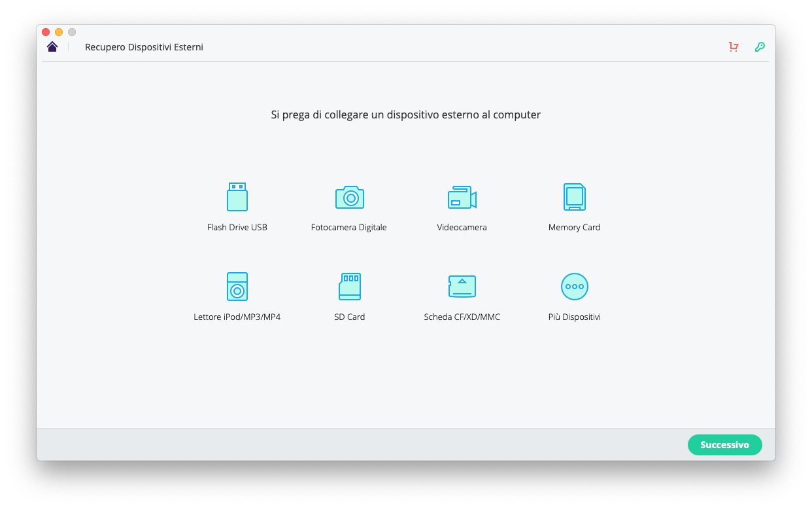Click the "Recupero Dispositivi Esterni" title

(144, 47)
